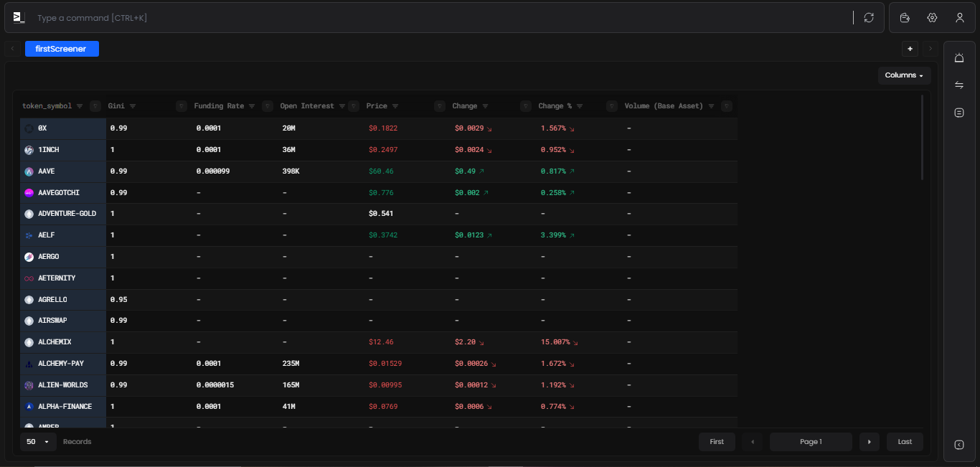Click the next page arrow
Viewport: 980px width, 467px height.
pos(870,442)
